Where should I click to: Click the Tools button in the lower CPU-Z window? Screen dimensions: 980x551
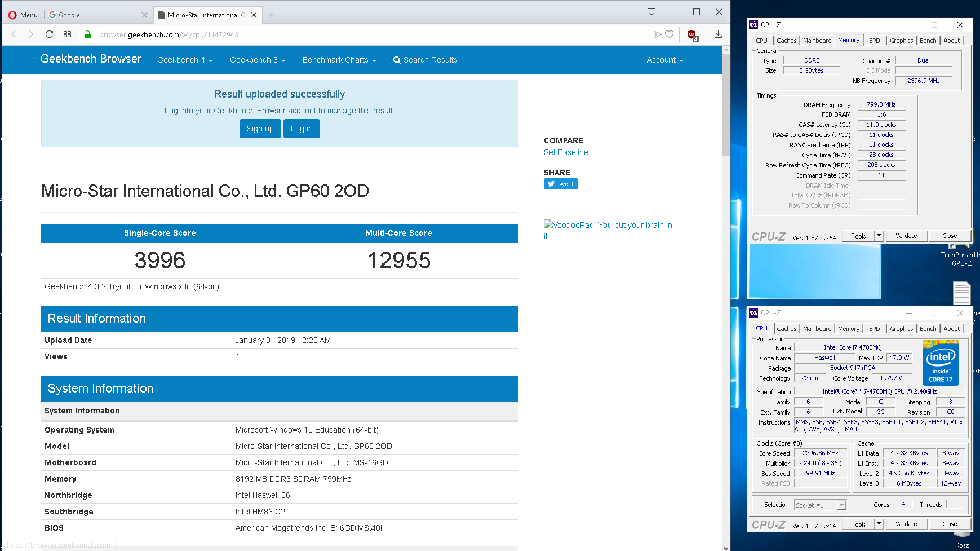858,524
